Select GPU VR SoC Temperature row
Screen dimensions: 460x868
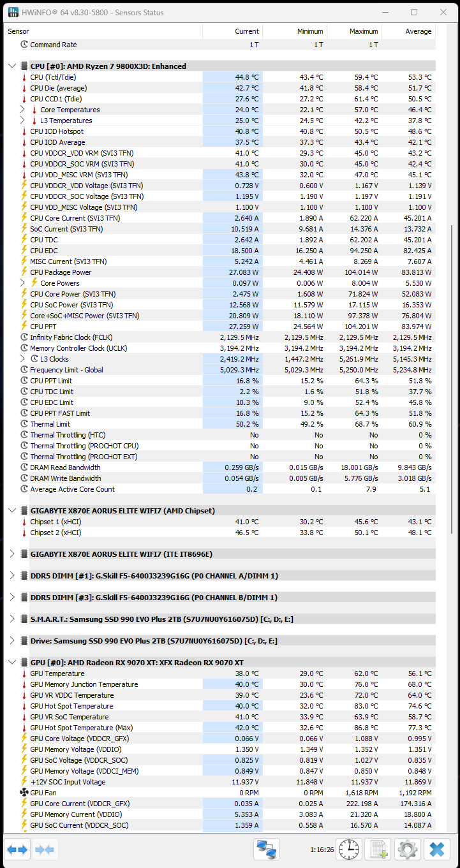pyautogui.click(x=220, y=717)
